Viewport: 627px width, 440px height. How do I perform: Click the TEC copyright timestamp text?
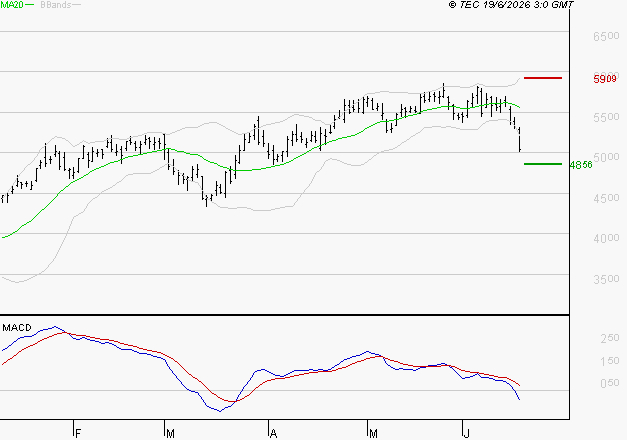511,4
